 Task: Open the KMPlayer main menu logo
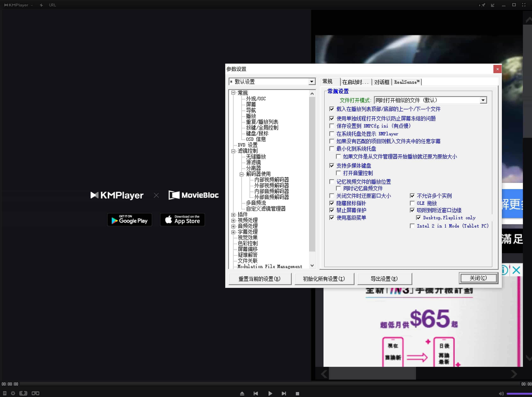point(18,5)
